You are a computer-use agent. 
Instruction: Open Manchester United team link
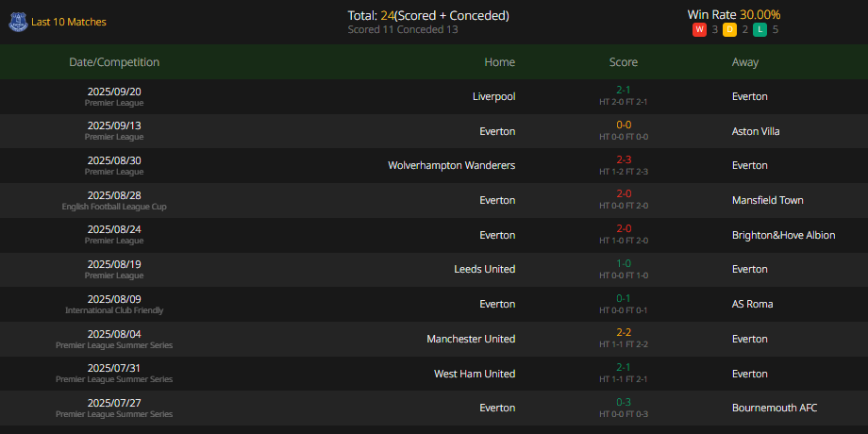(x=471, y=339)
